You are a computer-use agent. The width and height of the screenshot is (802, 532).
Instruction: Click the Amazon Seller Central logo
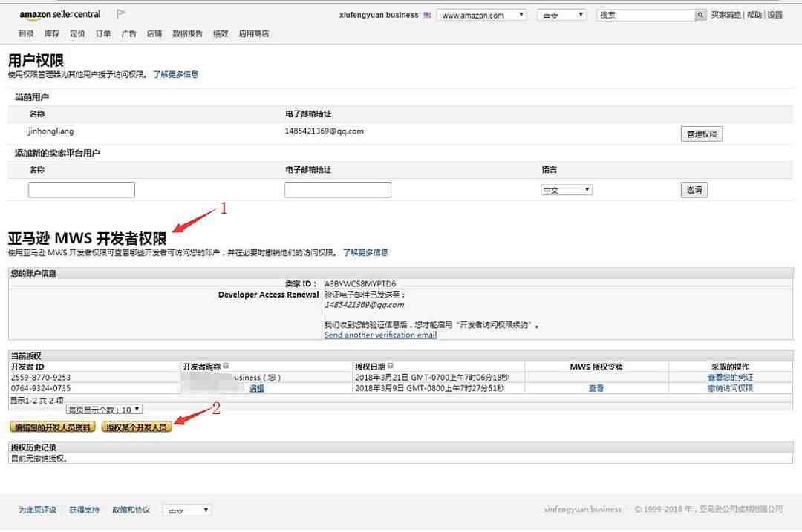pyautogui.click(x=60, y=14)
